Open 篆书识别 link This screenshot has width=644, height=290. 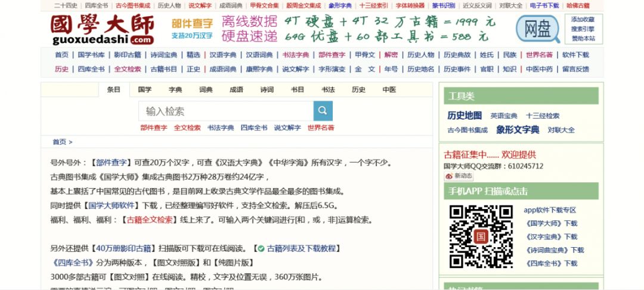444,6
